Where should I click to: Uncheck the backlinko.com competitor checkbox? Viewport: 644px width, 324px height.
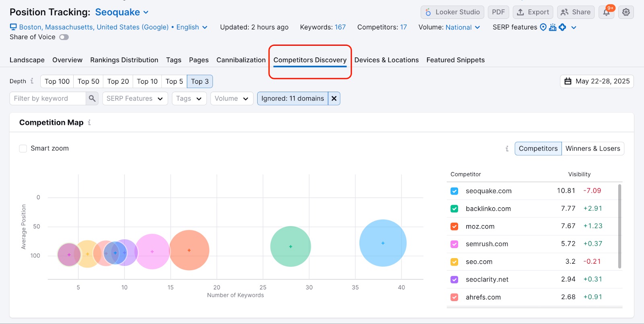pyautogui.click(x=454, y=209)
